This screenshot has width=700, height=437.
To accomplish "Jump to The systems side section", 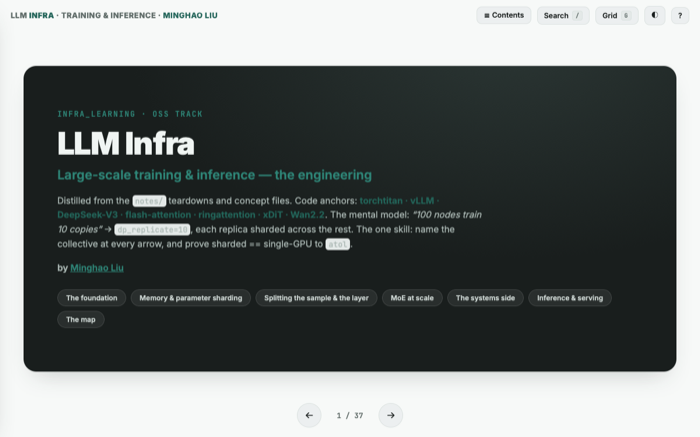I will (485, 298).
